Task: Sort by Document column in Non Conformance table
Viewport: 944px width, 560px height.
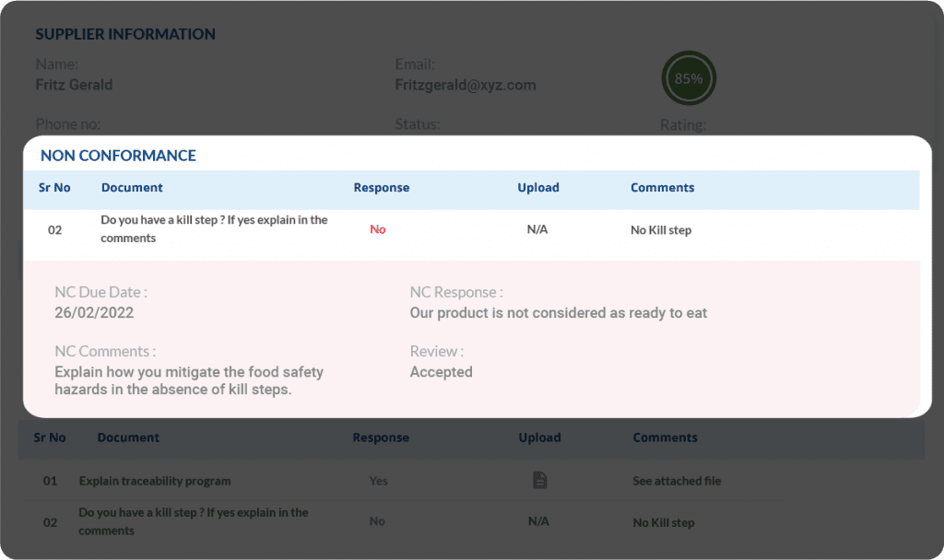Action: [132, 188]
